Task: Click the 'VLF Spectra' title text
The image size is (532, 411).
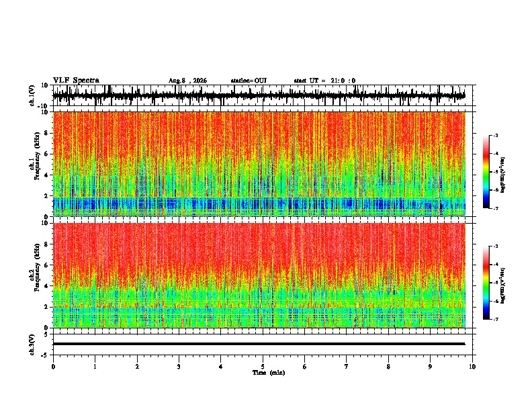Action: (76, 81)
